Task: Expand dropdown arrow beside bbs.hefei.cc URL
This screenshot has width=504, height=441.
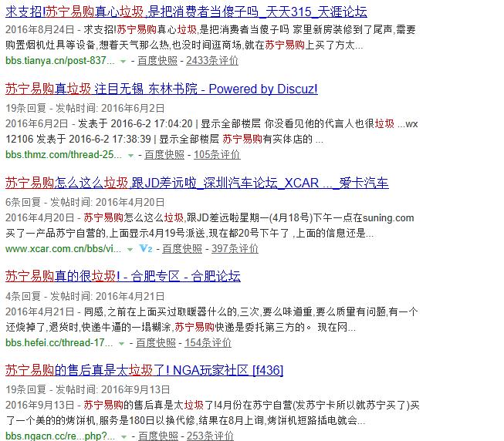Action: coord(121,343)
